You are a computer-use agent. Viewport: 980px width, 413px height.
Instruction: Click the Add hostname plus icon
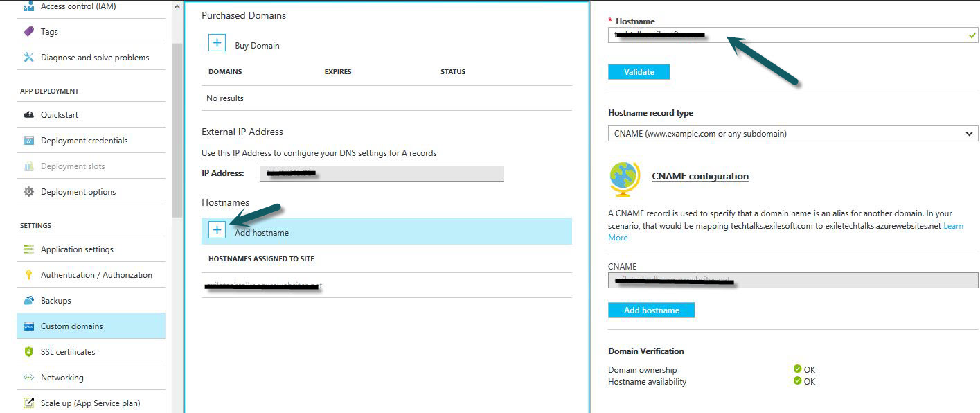pos(217,230)
